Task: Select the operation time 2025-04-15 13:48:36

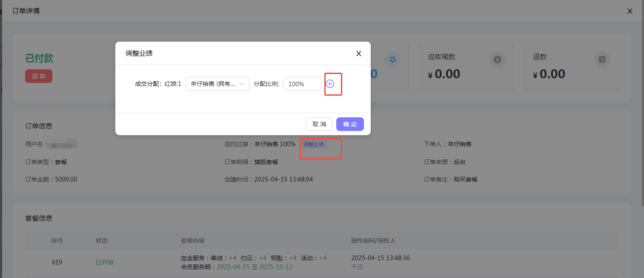Action: coord(381,258)
